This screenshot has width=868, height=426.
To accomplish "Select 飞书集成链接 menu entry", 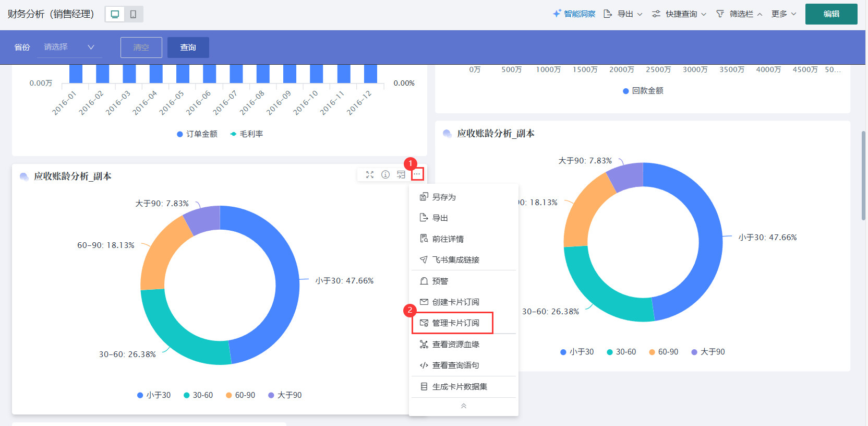I will (x=464, y=259).
